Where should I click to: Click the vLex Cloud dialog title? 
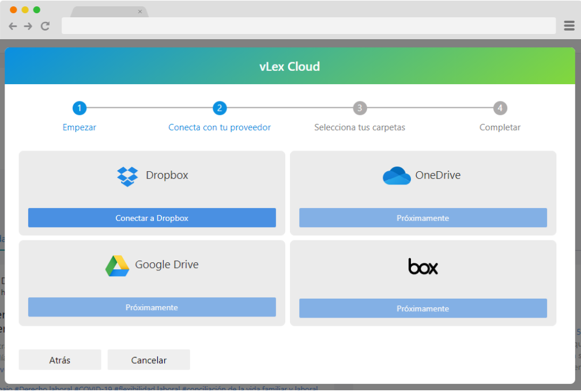point(290,66)
